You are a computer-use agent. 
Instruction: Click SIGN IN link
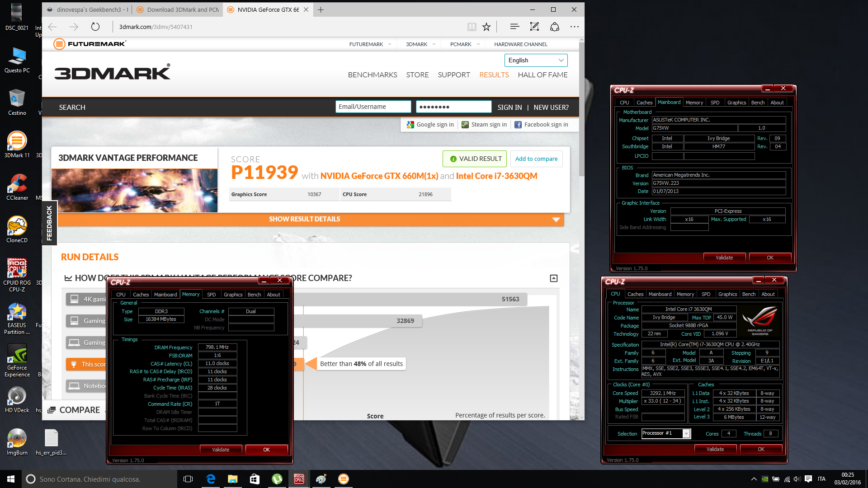509,108
